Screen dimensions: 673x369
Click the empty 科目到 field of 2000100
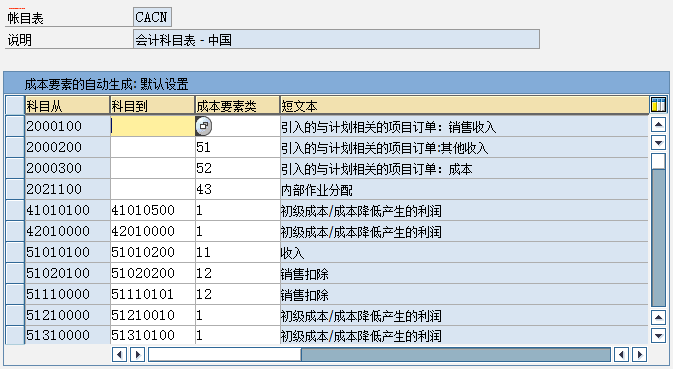pyautogui.click(x=153, y=126)
